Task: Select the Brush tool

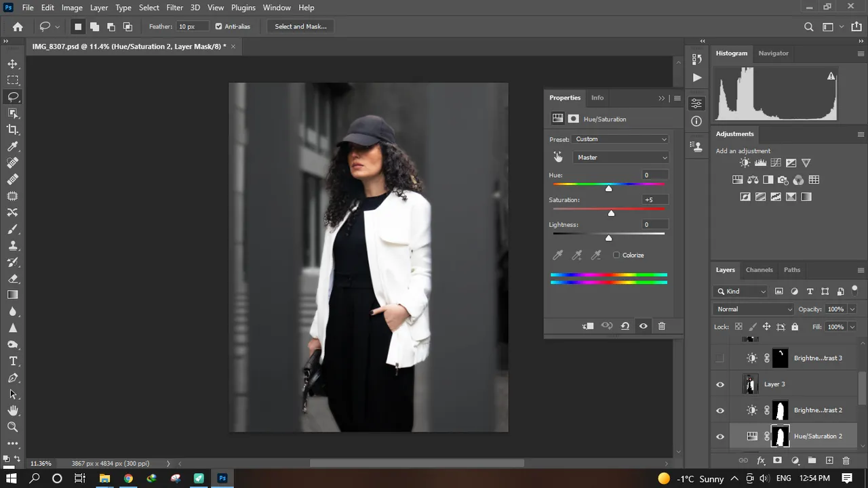Action: [x=13, y=229]
